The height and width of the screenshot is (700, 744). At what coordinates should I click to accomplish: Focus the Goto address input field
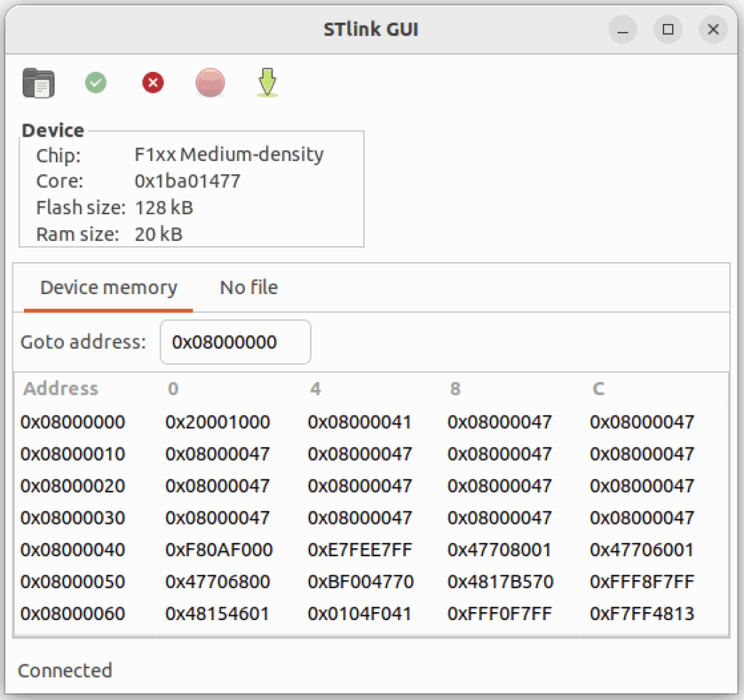[x=235, y=342]
